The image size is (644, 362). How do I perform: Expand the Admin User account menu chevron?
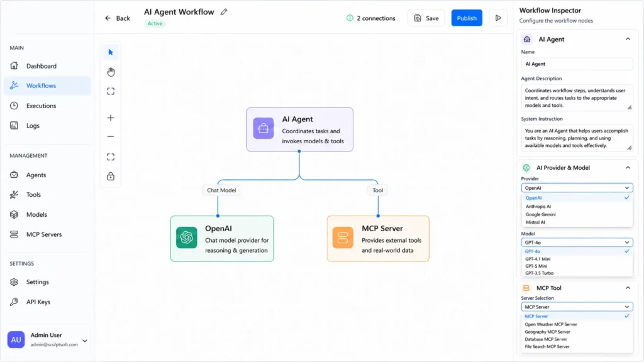(85, 341)
